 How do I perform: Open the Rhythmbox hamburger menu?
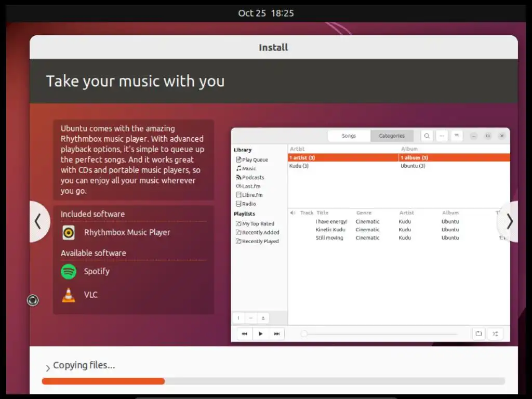tap(457, 136)
